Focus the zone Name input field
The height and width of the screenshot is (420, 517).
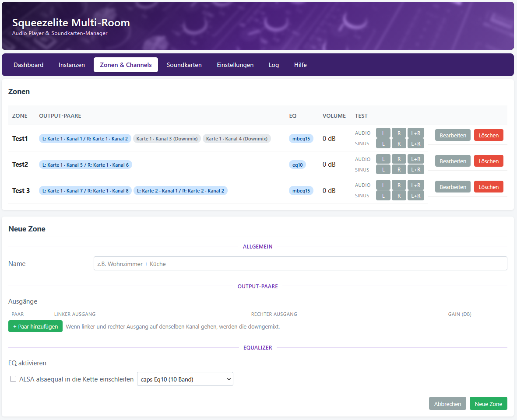tap(300, 263)
